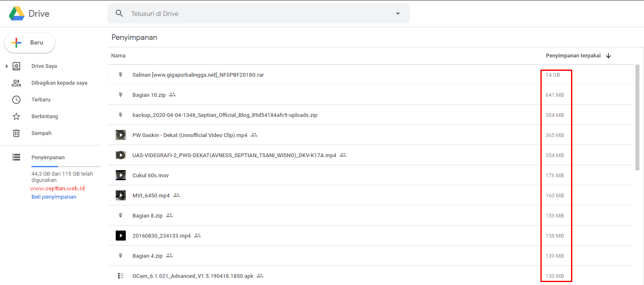Visit the www.septian.web.id link

pos(58,188)
